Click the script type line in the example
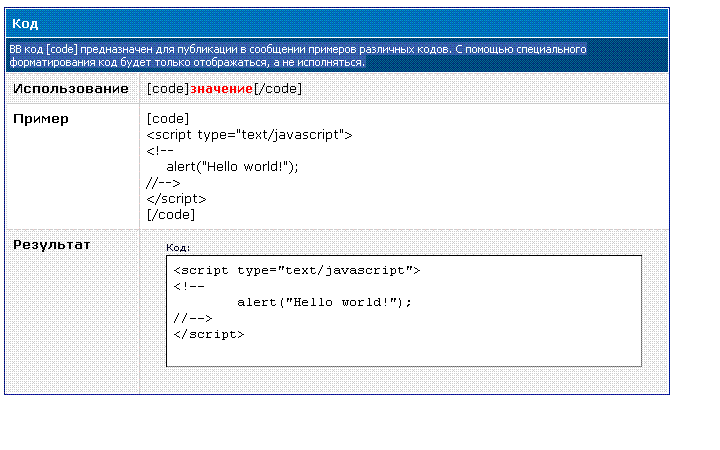Screen dimensions: 720x450 point(249,135)
